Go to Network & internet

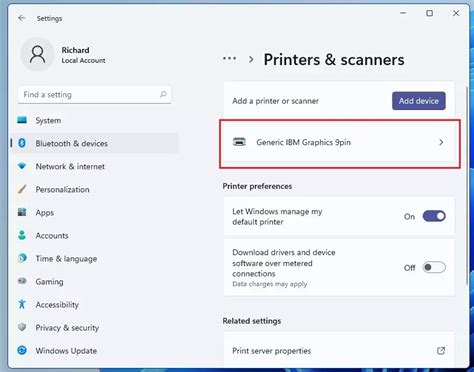(x=95, y=166)
